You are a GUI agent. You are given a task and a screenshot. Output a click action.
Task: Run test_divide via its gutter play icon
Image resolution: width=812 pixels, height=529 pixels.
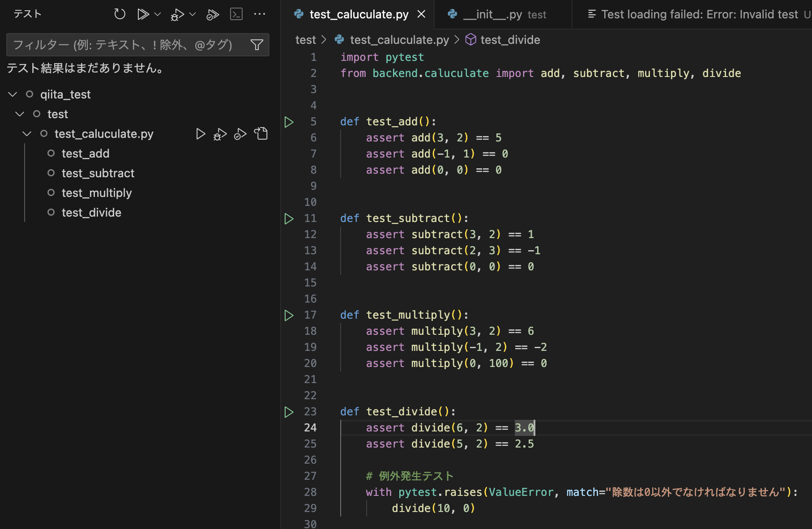click(289, 412)
